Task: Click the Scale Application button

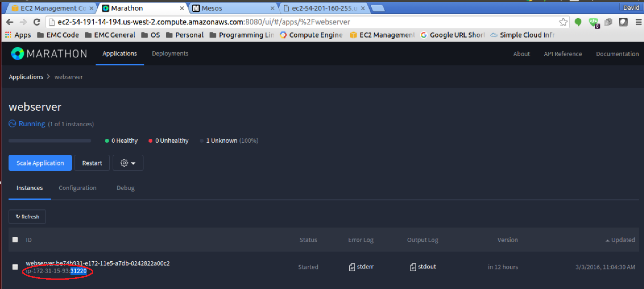Action: click(40, 163)
